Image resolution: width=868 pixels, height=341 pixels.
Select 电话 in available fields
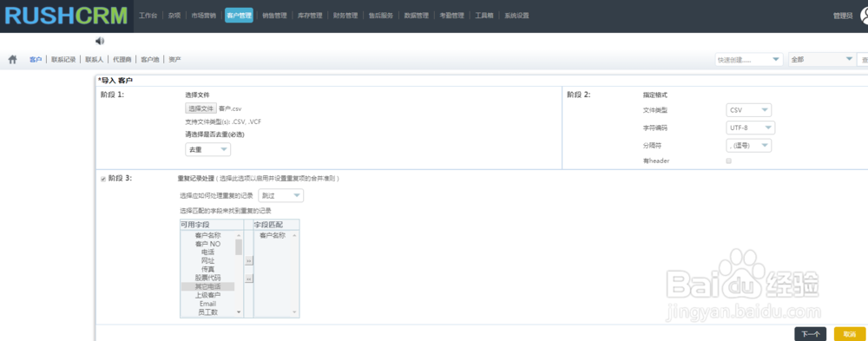[207, 252]
